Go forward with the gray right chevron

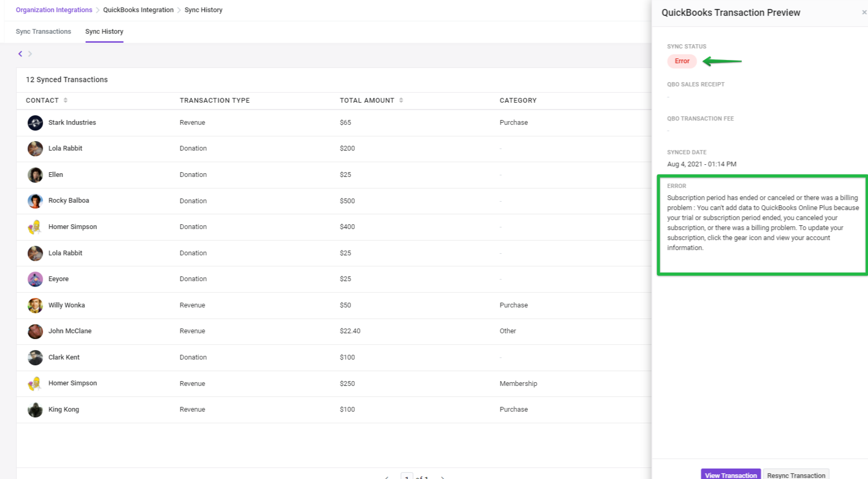[30, 54]
